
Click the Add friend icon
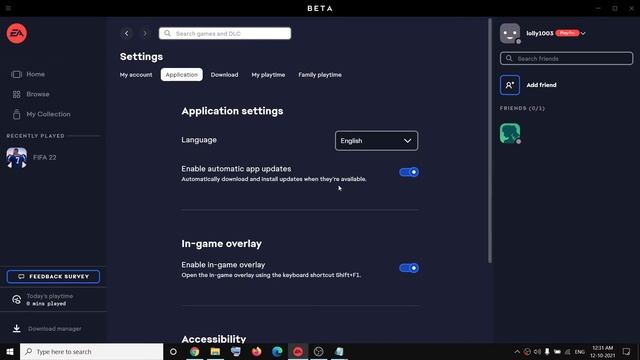(x=510, y=85)
